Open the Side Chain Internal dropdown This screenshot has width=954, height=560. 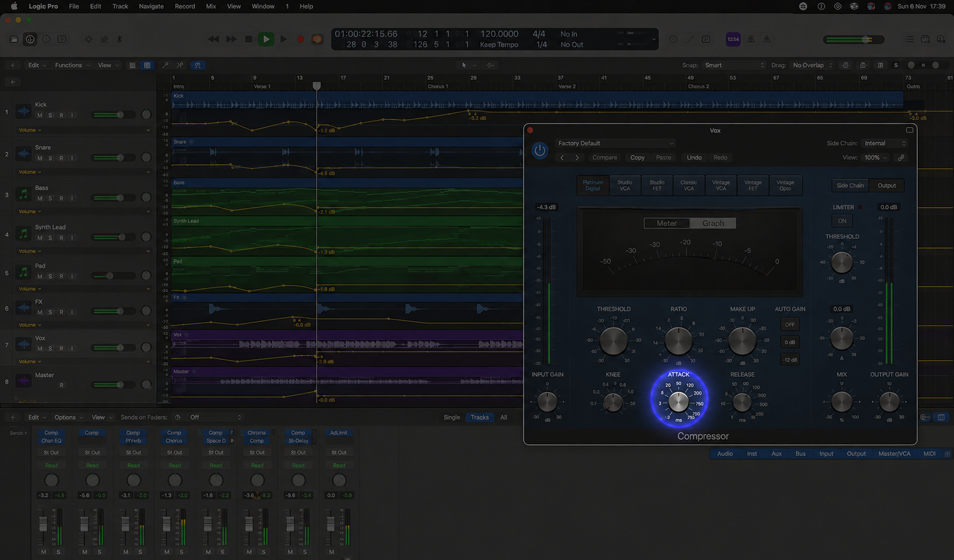point(885,143)
